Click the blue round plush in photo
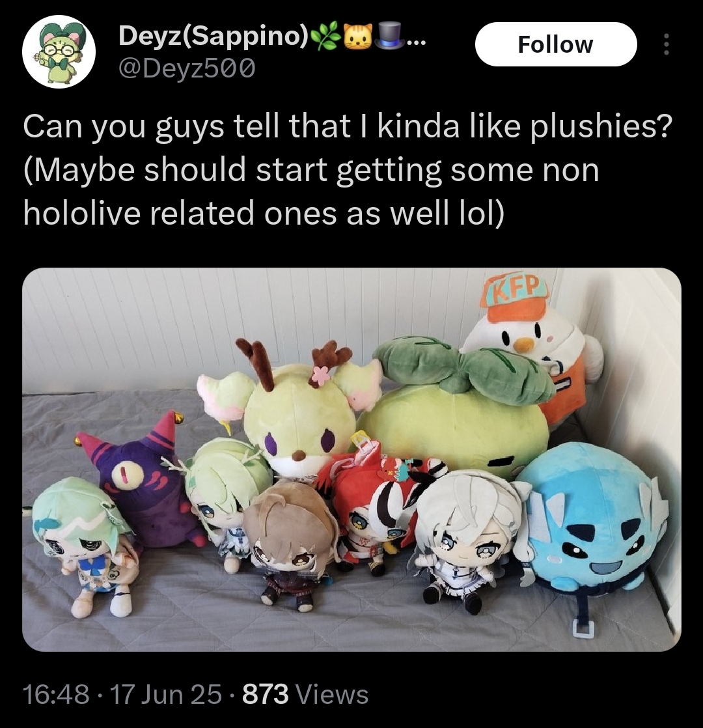 click(594, 522)
